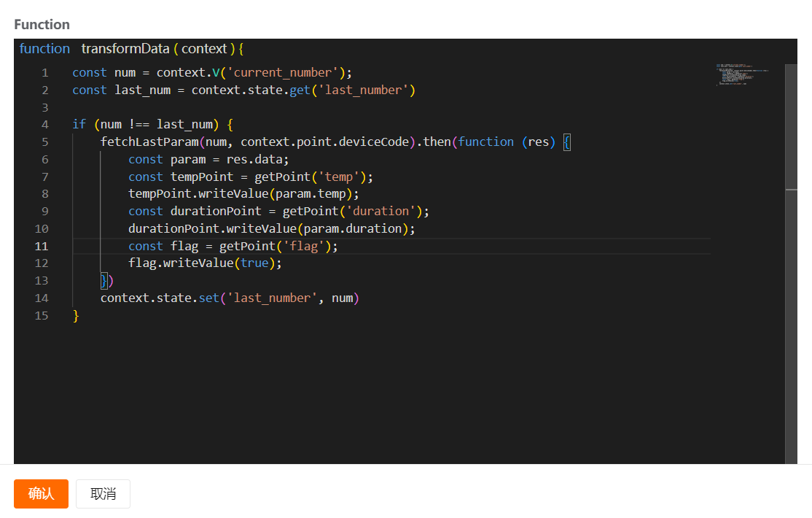Click tempPoint.writeValue(param.temp) line
The image size is (812, 518).
[243, 194]
